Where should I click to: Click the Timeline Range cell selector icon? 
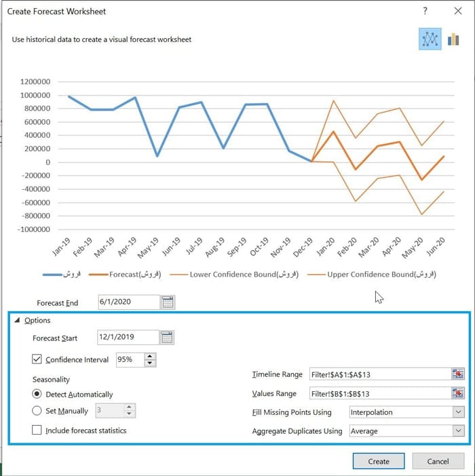pyautogui.click(x=457, y=374)
